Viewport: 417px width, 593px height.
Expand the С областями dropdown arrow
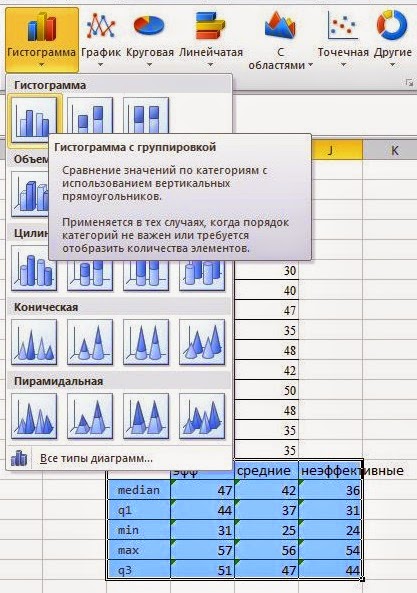click(x=310, y=65)
